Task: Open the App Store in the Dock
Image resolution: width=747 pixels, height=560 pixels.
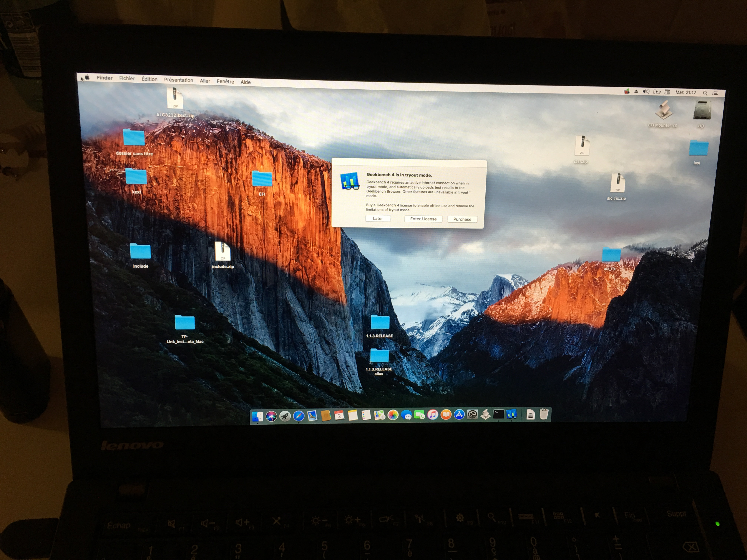Action: tap(459, 414)
